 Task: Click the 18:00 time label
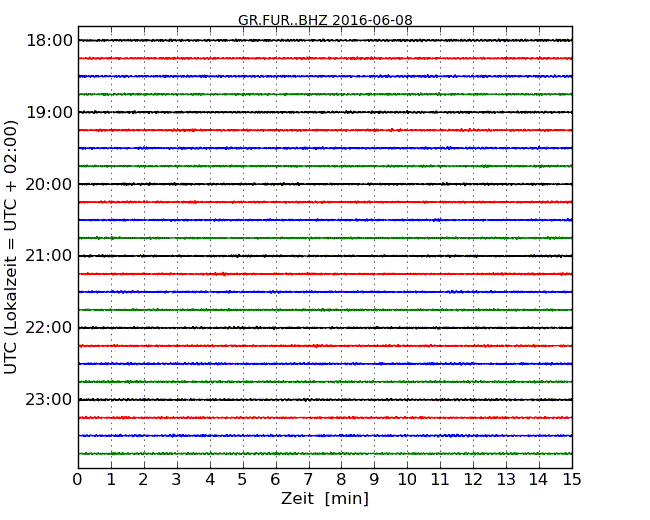[49, 41]
